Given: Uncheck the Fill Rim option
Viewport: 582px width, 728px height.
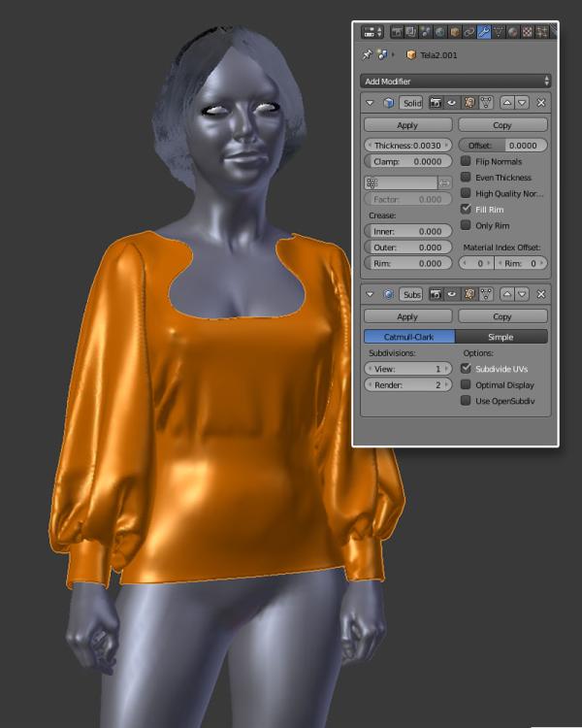Looking at the screenshot, I should 467,209.
